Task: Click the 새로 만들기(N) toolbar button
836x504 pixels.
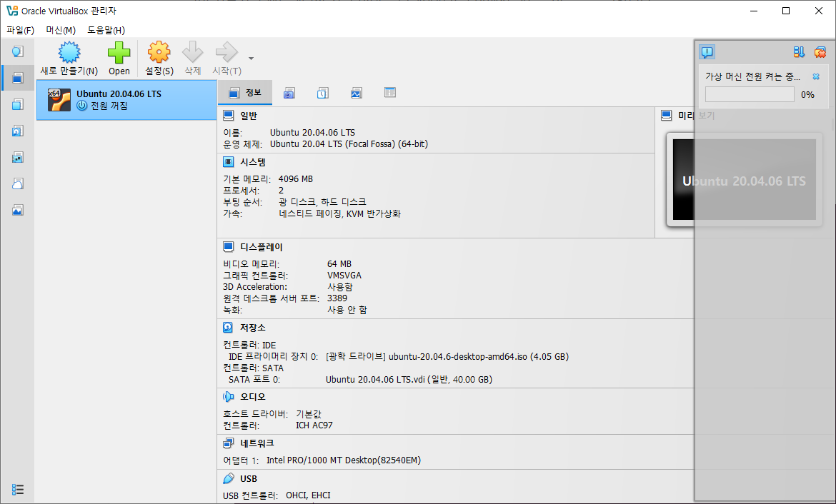Action: tap(69, 59)
